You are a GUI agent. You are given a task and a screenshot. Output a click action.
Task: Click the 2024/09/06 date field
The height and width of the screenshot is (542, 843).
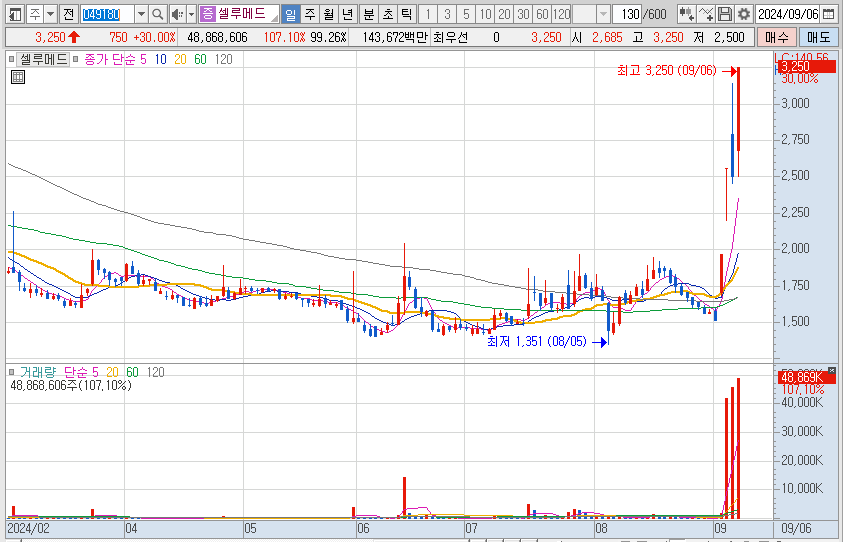[788, 14]
